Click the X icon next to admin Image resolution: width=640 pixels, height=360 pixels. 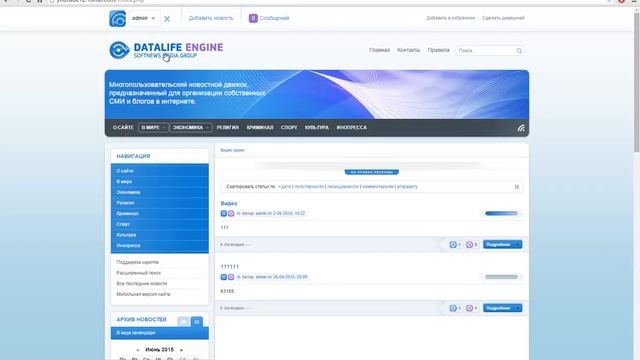[x=167, y=19]
